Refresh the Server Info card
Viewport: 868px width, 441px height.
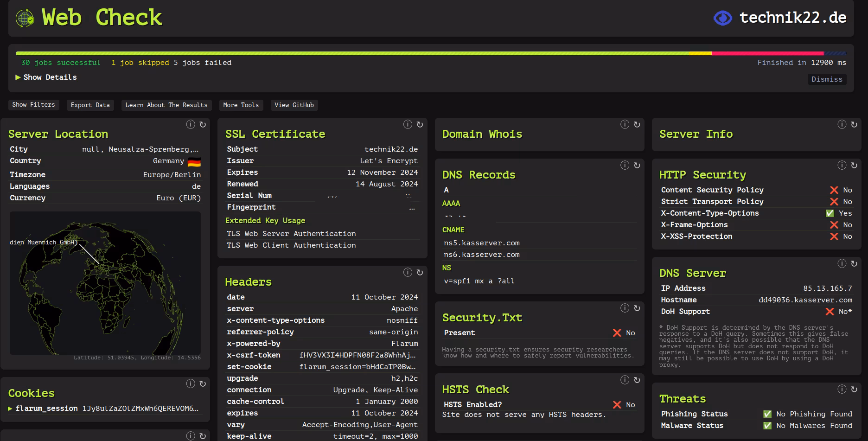pyautogui.click(x=854, y=124)
